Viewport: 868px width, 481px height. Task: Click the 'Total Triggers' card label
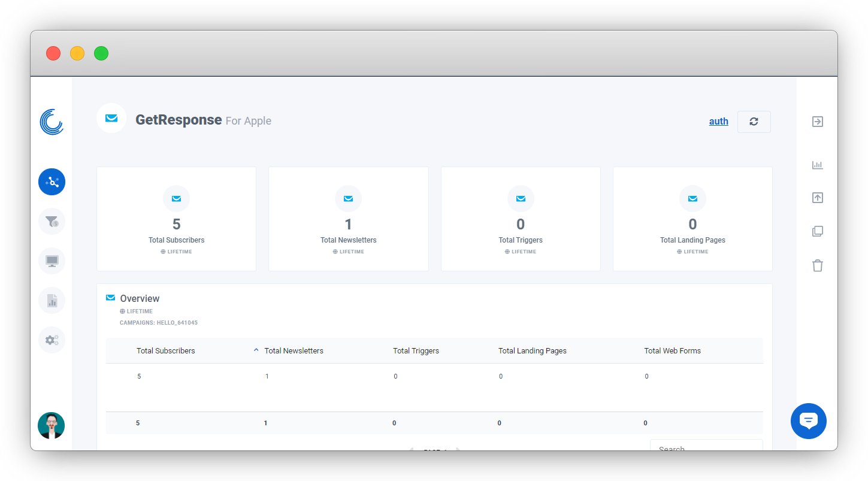click(521, 240)
